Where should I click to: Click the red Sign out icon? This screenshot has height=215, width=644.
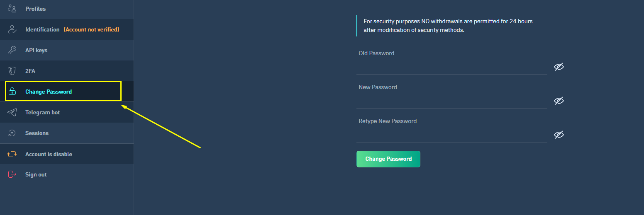click(x=12, y=174)
